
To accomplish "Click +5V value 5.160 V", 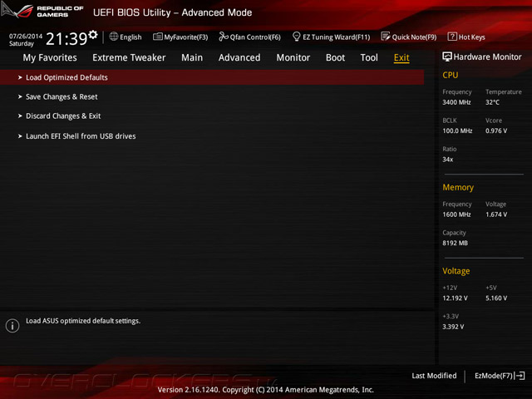I will pyautogui.click(x=496, y=298).
